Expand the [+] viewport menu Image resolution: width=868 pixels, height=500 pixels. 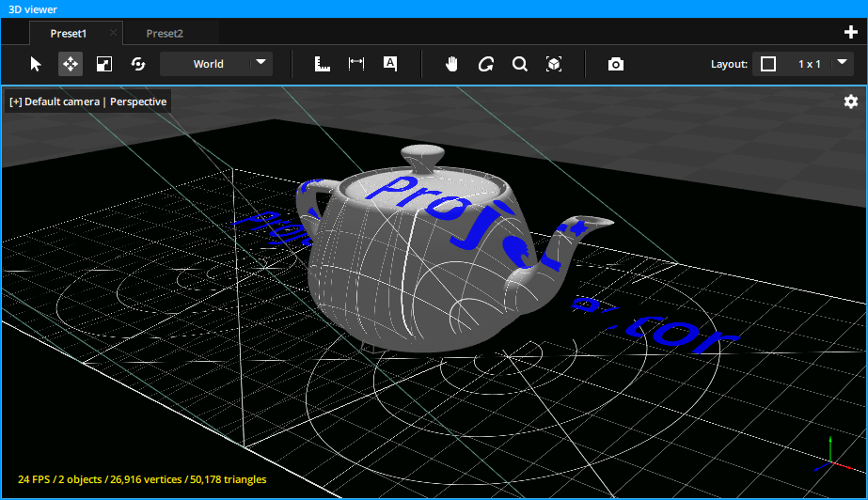click(16, 102)
